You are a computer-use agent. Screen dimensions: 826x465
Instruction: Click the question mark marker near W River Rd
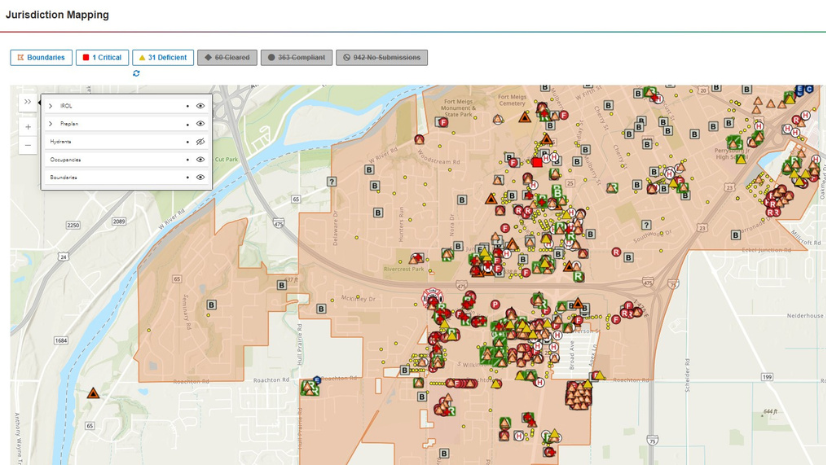click(x=331, y=182)
